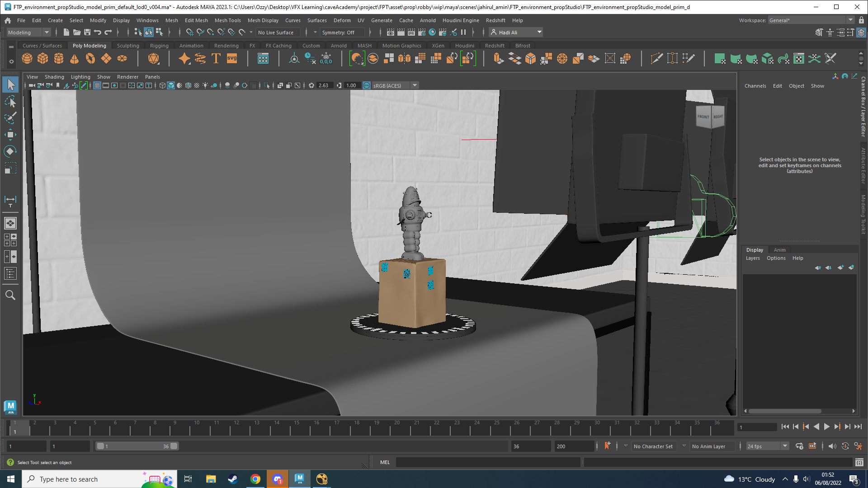The height and width of the screenshot is (488, 868).
Task: Switch to the Rigging shelf tab
Action: click(x=159, y=46)
